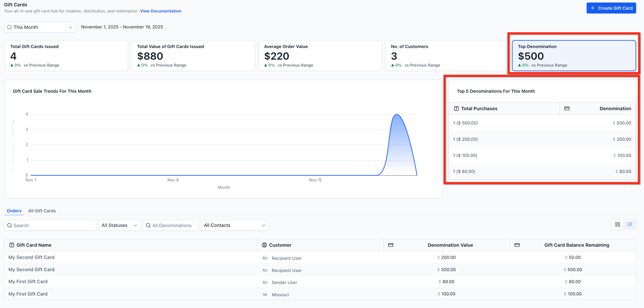Click the Customer column person icon
The image size is (644, 308).
264,245
